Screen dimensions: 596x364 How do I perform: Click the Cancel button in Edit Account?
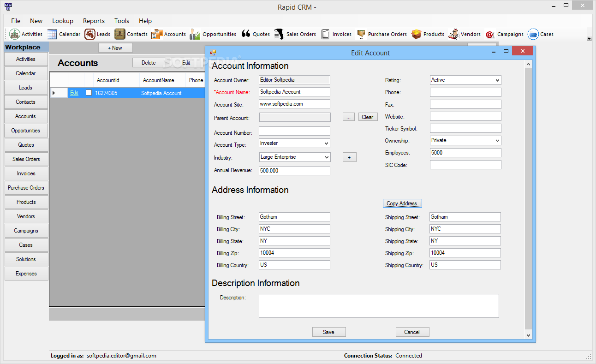click(412, 332)
